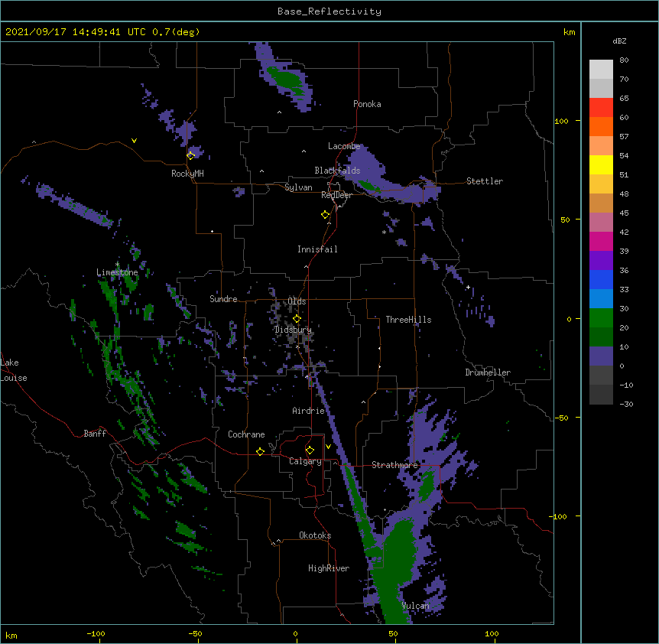
Task: Select the ThreeHills label
Action: pyautogui.click(x=408, y=320)
